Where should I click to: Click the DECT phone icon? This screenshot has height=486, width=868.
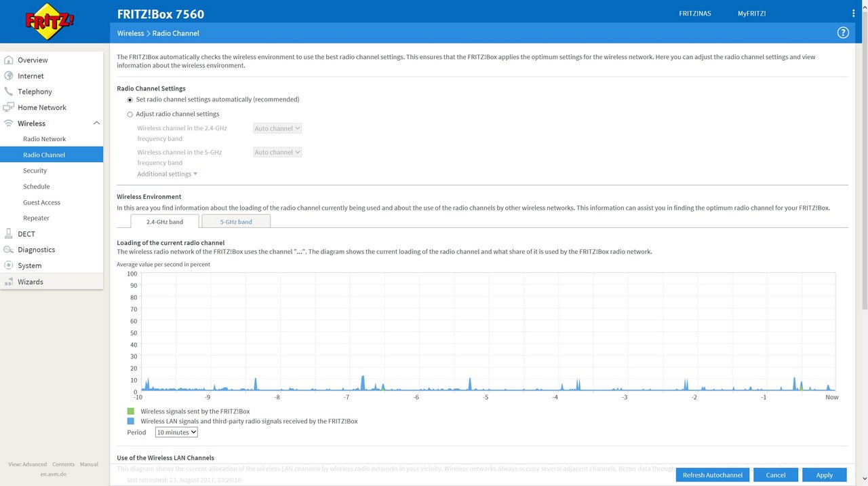click(x=9, y=233)
